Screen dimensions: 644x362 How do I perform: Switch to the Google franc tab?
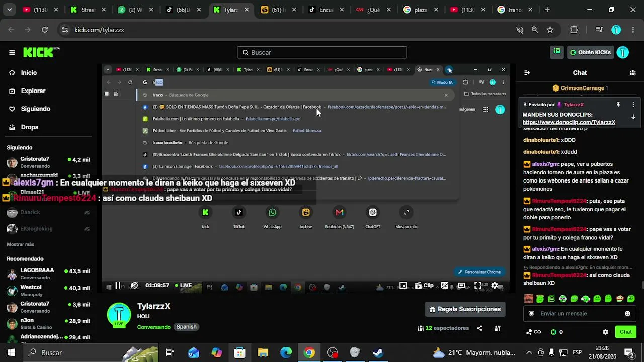tap(515, 10)
